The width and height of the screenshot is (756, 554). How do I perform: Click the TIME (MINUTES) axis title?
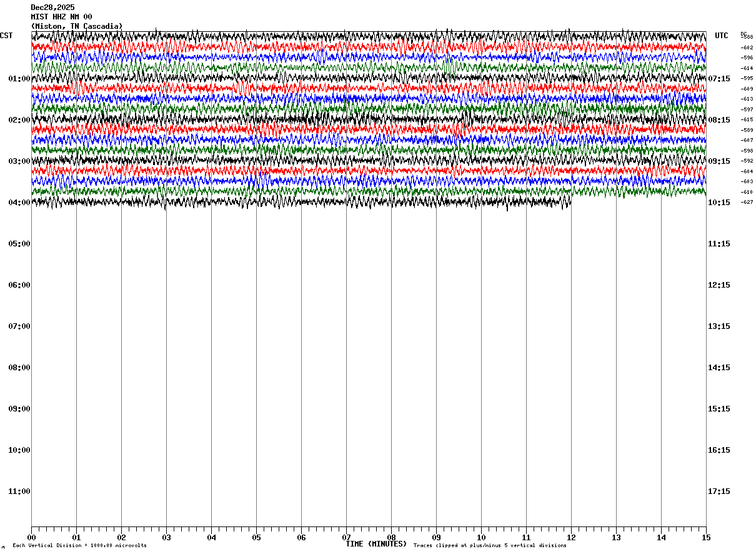pos(376,544)
